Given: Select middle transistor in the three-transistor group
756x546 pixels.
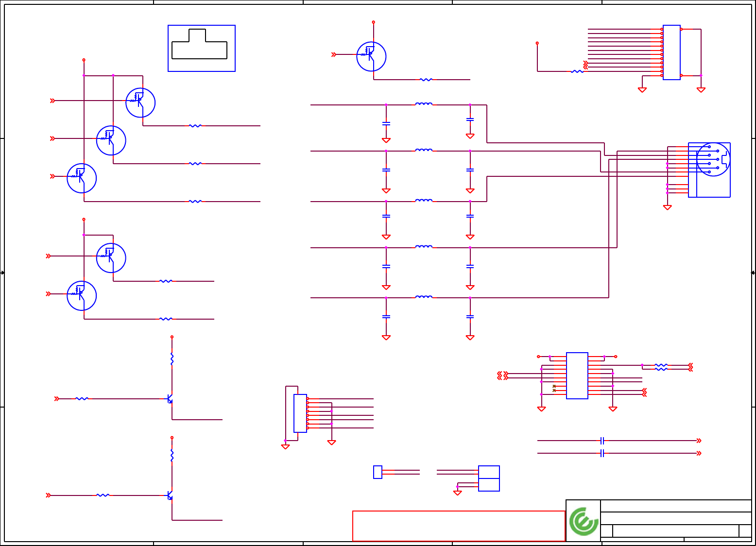Looking at the screenshot, I should tap(111, 140).
